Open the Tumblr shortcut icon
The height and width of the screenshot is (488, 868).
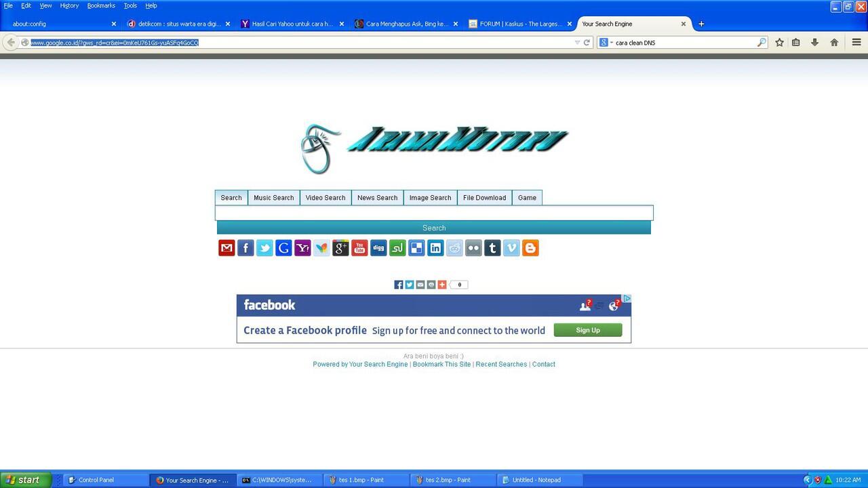492,248
